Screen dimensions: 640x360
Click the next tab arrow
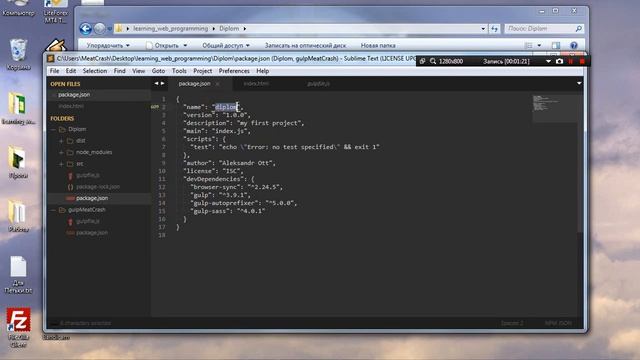pos(162,83)
